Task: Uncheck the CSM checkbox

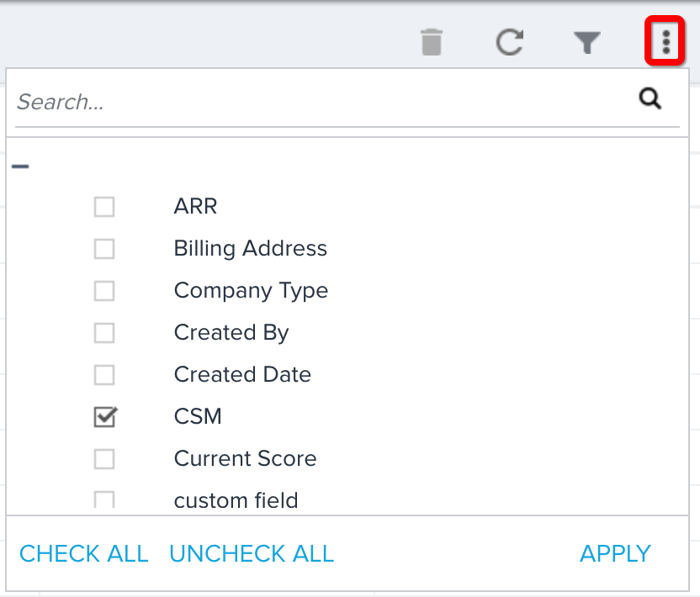Action: tap(104, 417)
